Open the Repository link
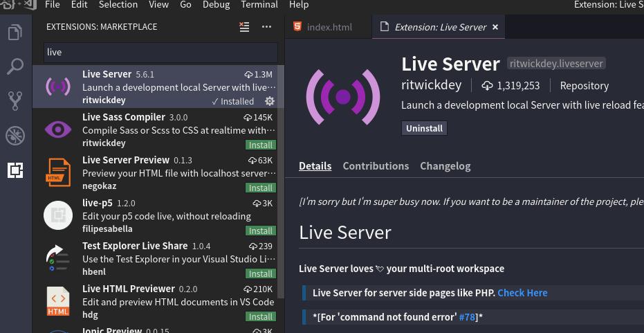644x333 pixels. 585,86
